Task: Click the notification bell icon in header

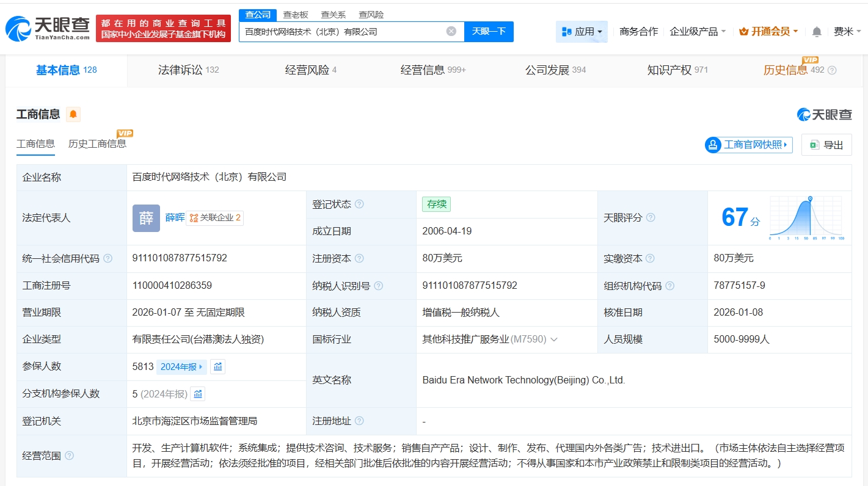Action: click(817, 32)
